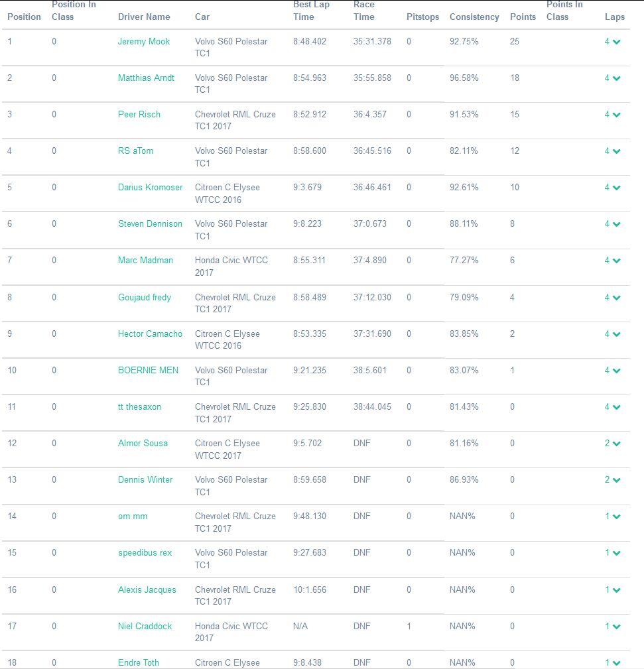Click the Consistency column header
Viewport: 644px width, 669px height.
click(x=474, y=17)
